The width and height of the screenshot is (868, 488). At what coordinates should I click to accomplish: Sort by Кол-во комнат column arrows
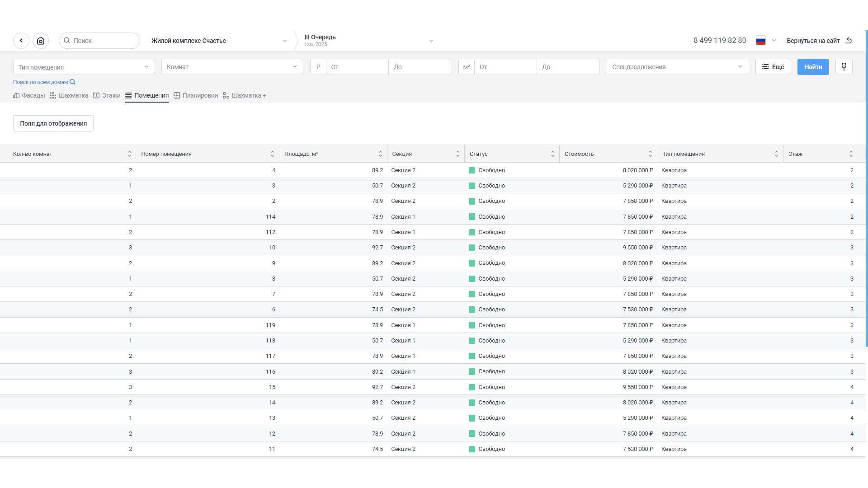point(129,154)
